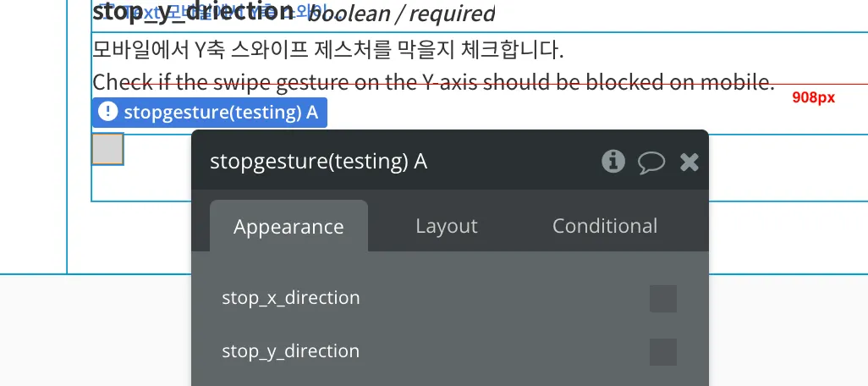Switch to the Appearance tab
This screenshot has width=868, height=386.
(x=288, y=227)
